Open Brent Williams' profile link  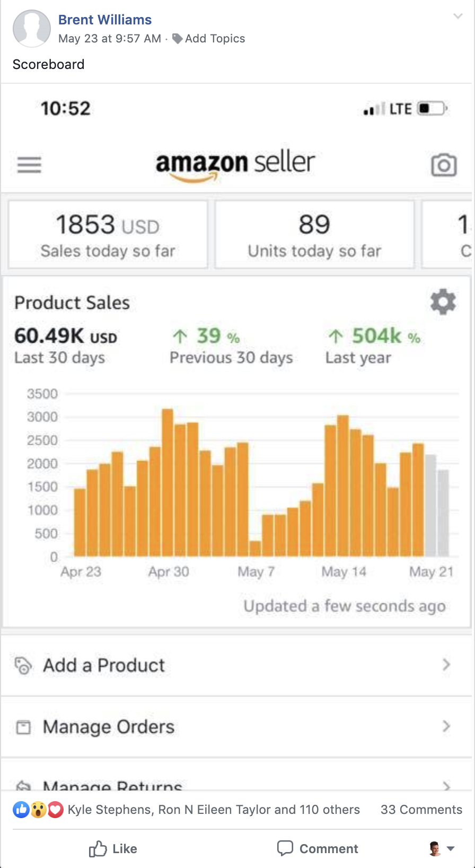click(x=105, y=20)
